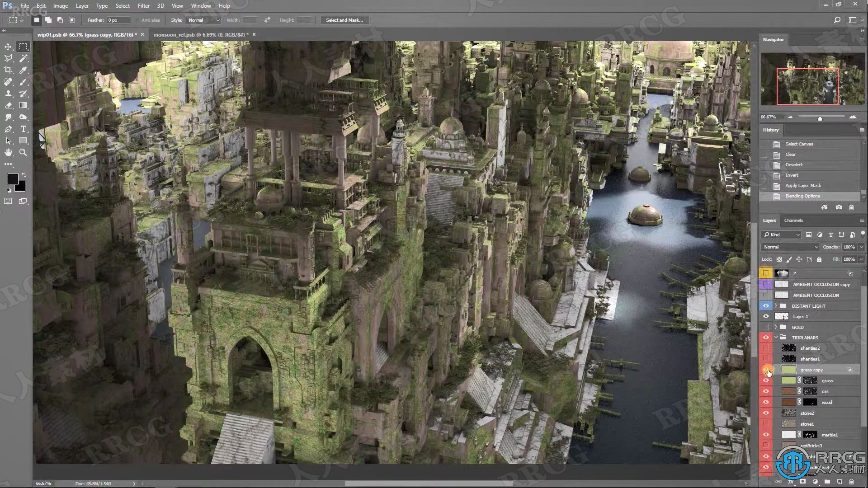Open the Window menu
Viewport: 868px width, 488px height.
click(201, 6)
